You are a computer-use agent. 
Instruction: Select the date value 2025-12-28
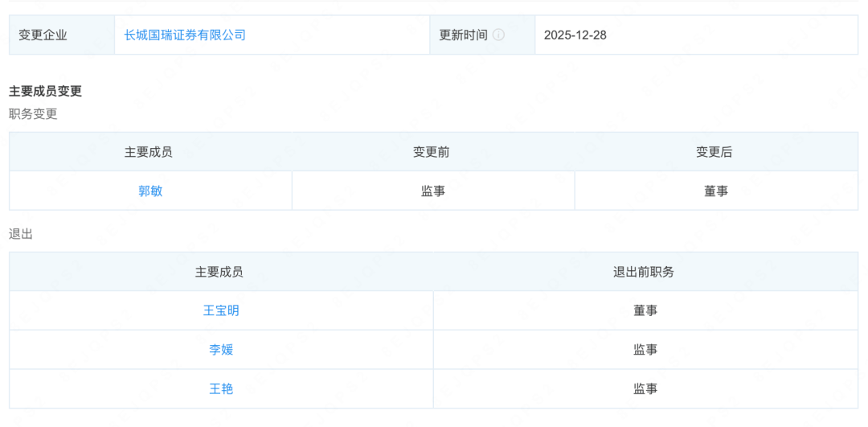pos(575,35)
